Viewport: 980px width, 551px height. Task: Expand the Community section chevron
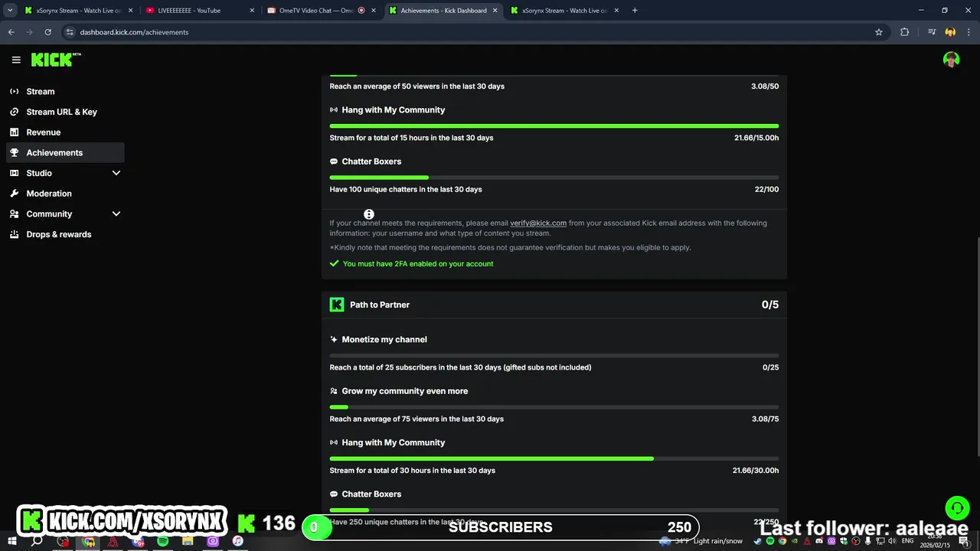(116, 214)
